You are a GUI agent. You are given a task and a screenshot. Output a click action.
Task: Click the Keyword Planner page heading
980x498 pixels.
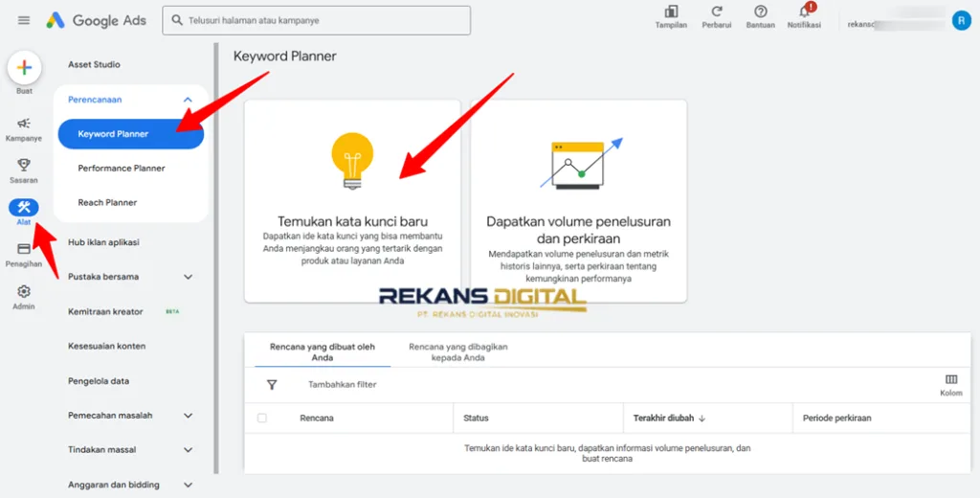coord(285,57)
